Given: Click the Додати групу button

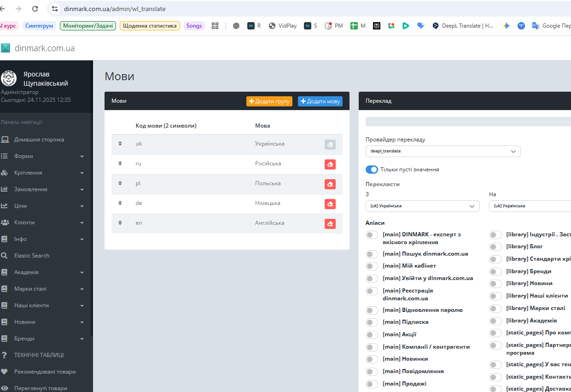Looking at the screenshot, I should pos(269,101).
